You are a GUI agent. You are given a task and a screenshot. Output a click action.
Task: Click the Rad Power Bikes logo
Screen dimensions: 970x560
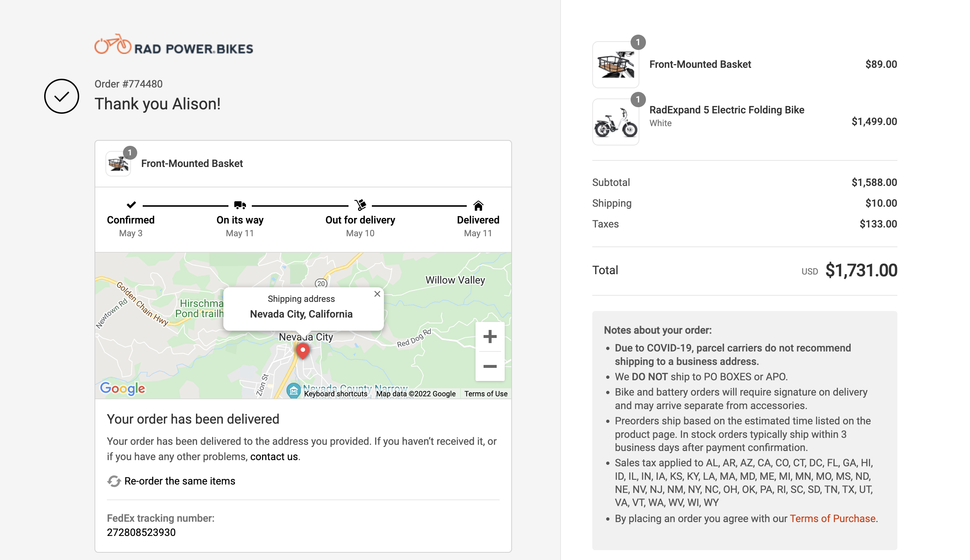tap(174, 44)
